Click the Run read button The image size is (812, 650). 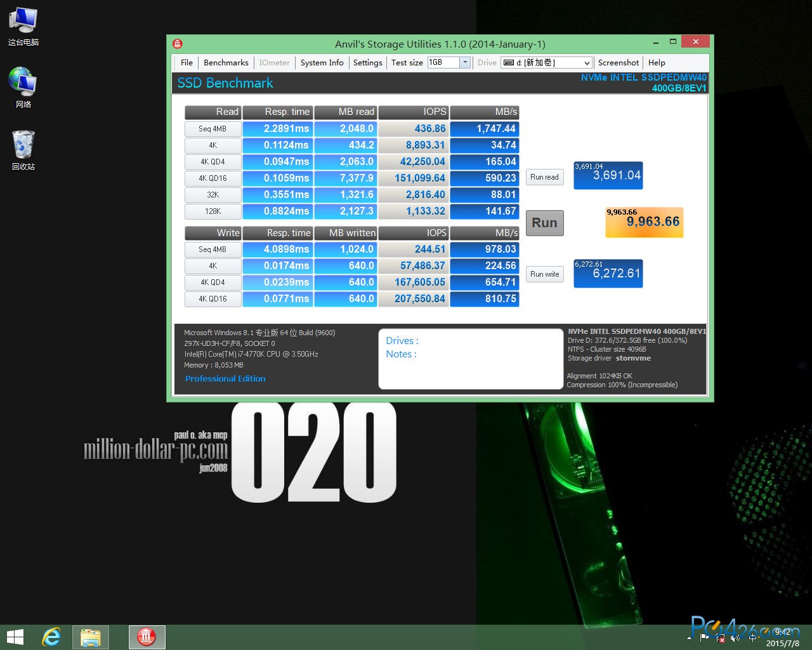tap(544, 177)
